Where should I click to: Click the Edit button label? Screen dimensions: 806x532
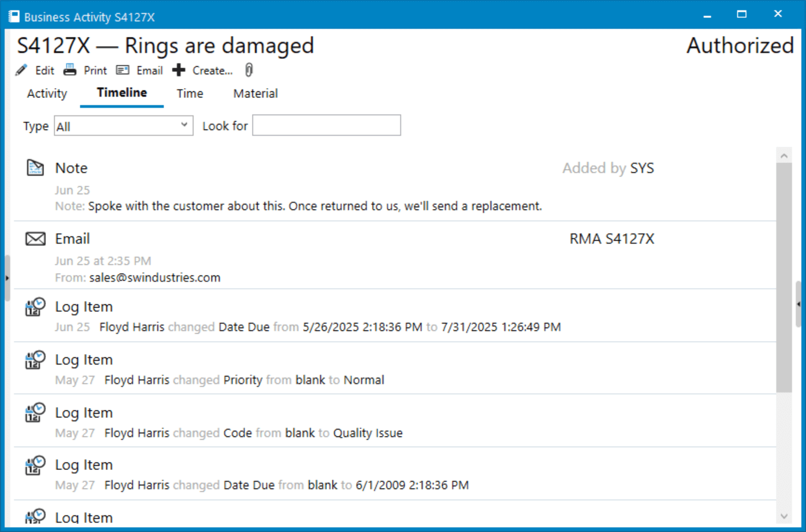pos(45,71)
